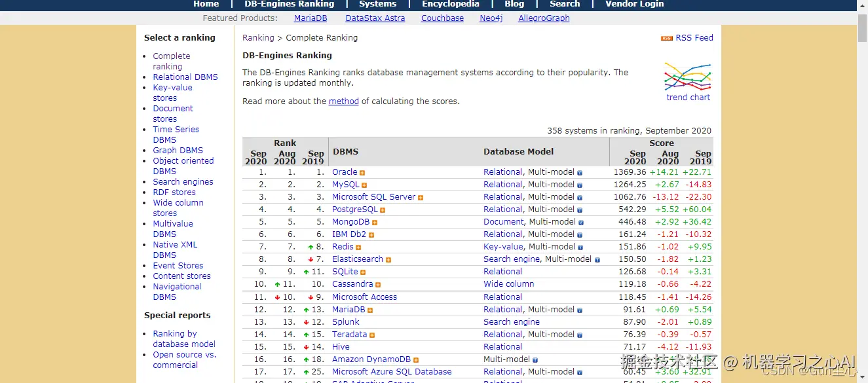Click the info icon in MySQL's model column
The image size is (868, 383).
pos(580,185)
